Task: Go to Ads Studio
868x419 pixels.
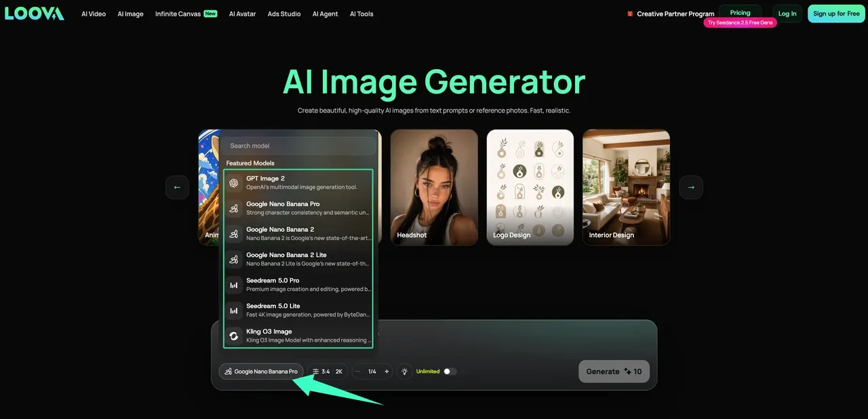Action: tap(284, 14)
